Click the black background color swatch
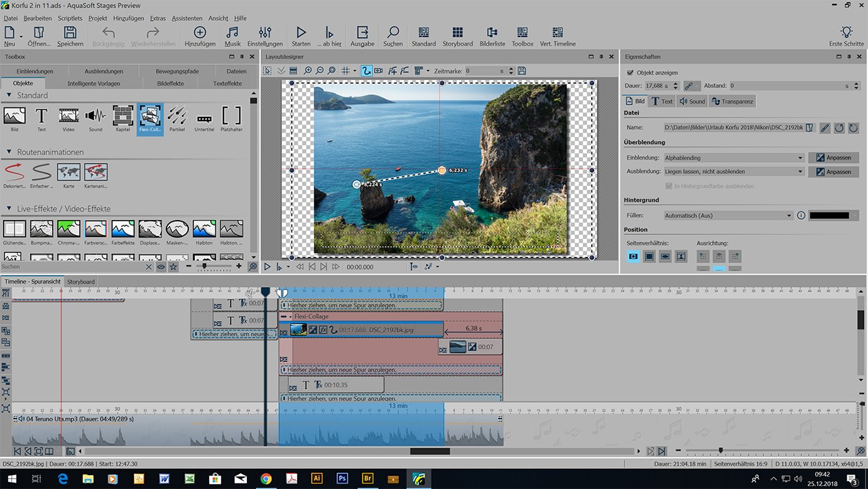Image resolution: width=868 pixels, height=489 pixels. (829, 216)
